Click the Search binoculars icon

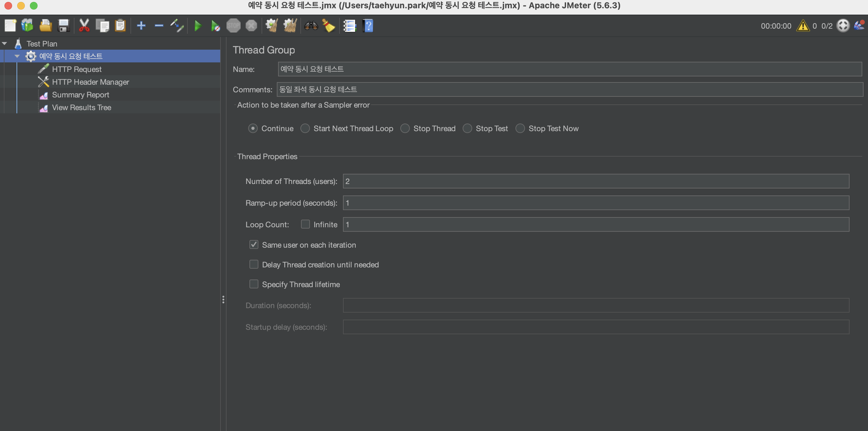[311, 25]
